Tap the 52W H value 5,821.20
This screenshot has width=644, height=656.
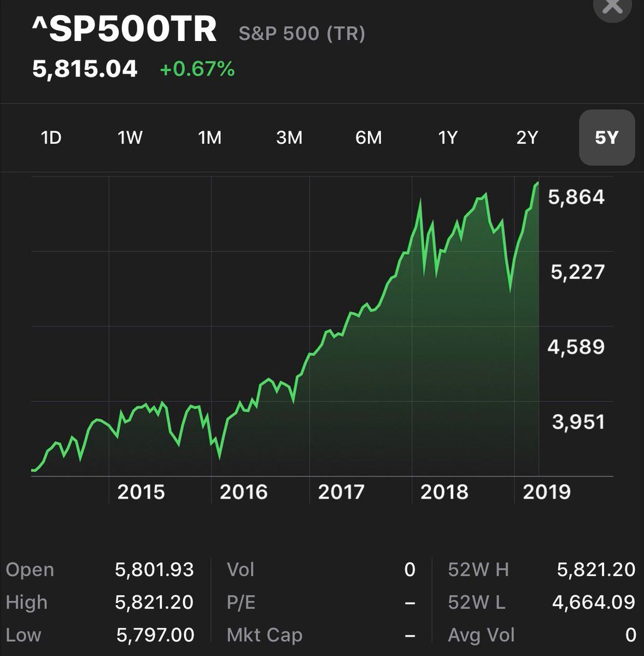(596, 570)
